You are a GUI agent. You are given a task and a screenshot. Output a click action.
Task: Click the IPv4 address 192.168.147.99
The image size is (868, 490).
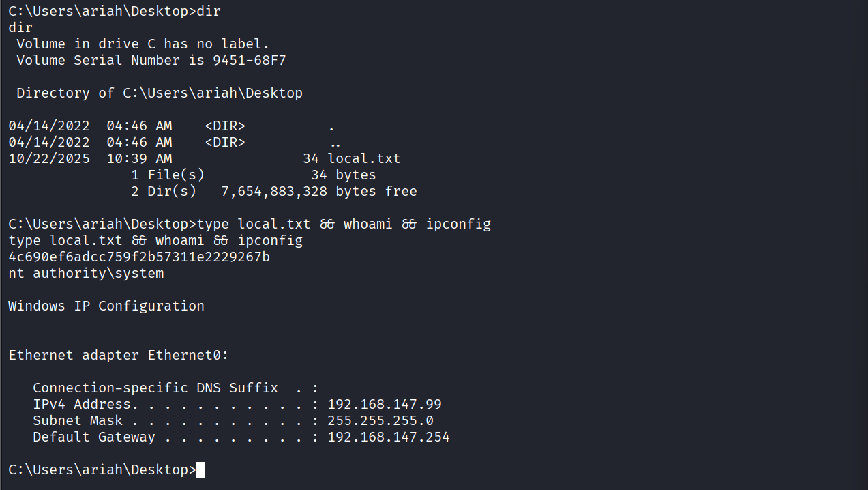click(385, 405)
